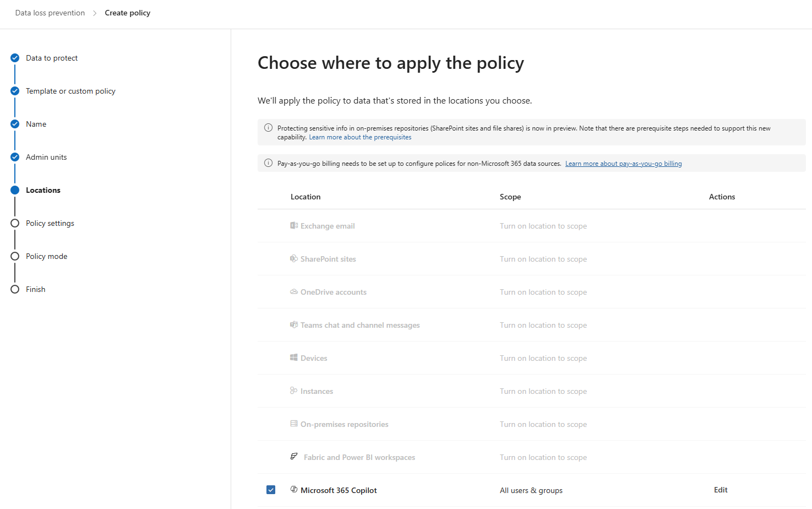Open Learn more about the prerequisites link

tap(360, 137)
